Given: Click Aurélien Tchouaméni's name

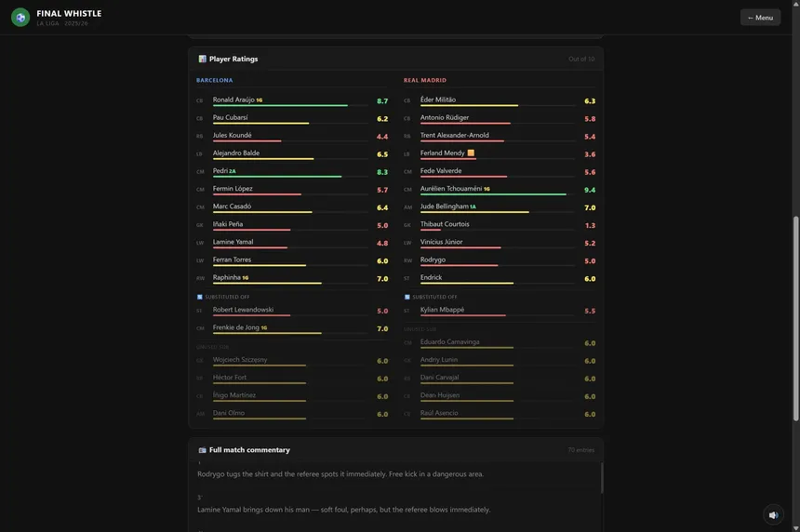Looking at the screenshot, I should click(x=451, y=188).
